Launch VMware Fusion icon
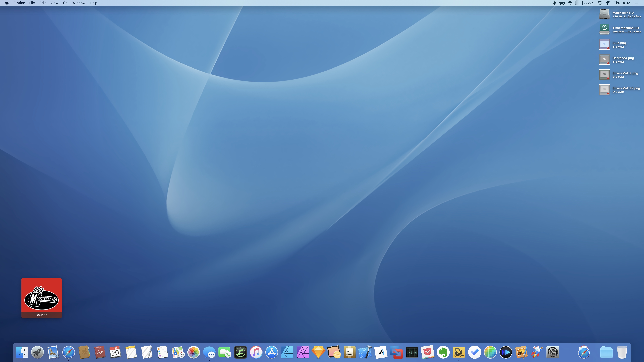This screenshot has height=362, width=644. (x=396, y=352)
